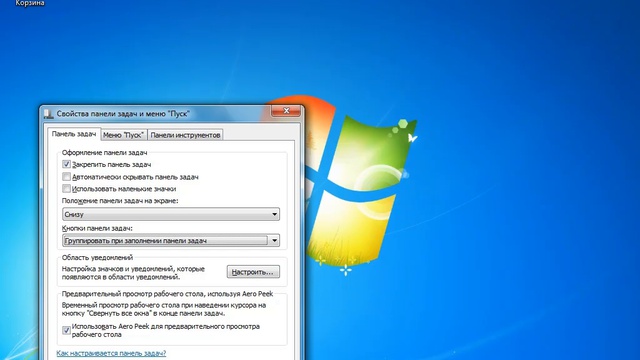Click the taskbar properties dialog title icon
This screenshot has width=640, height=360.
pos(49,114)
